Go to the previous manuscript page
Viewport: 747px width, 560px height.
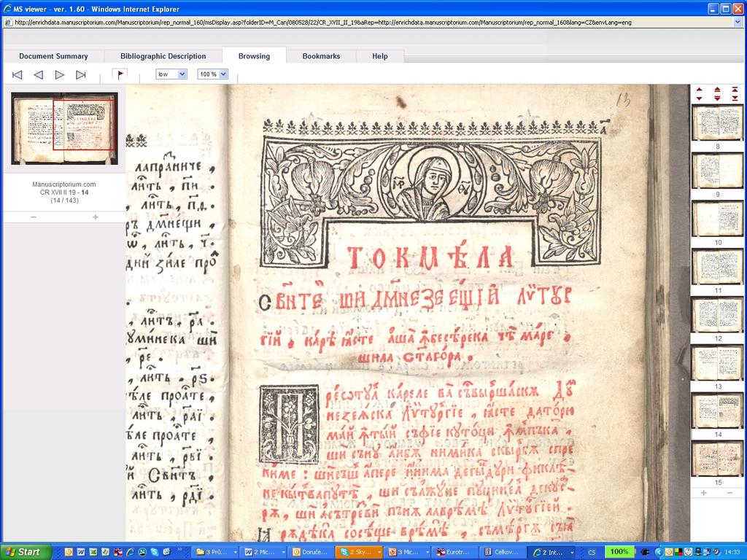coord(38,75)
